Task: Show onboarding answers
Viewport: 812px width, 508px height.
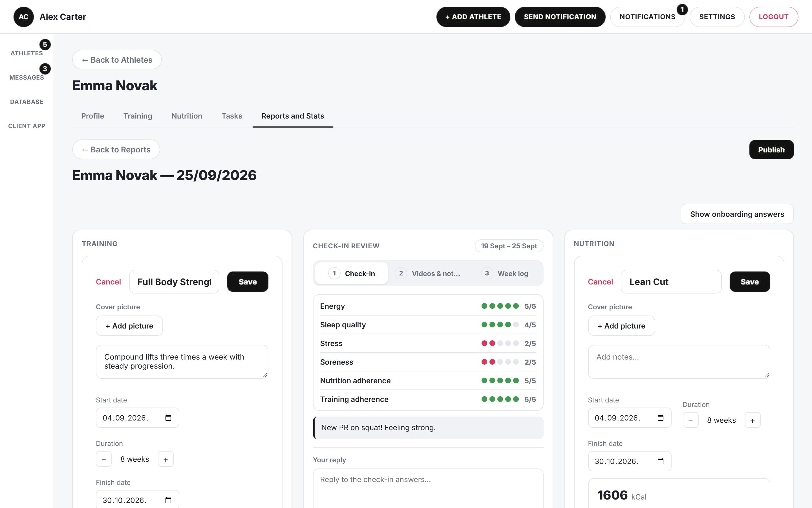Action: tap(737, 214)
